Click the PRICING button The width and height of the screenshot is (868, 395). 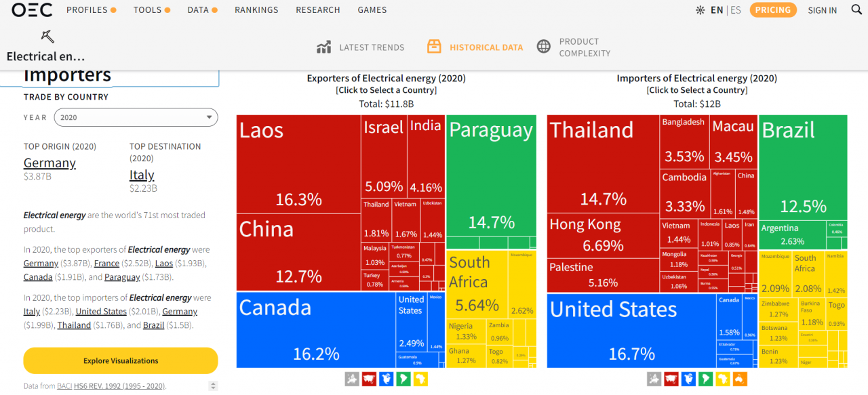tap(773, 10)
